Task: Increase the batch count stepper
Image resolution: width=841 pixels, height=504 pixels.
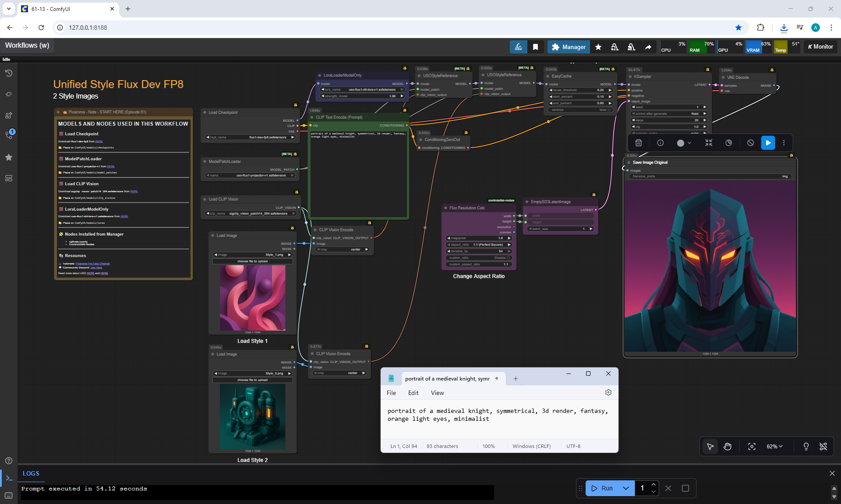Action: click(x=653, y=484)
